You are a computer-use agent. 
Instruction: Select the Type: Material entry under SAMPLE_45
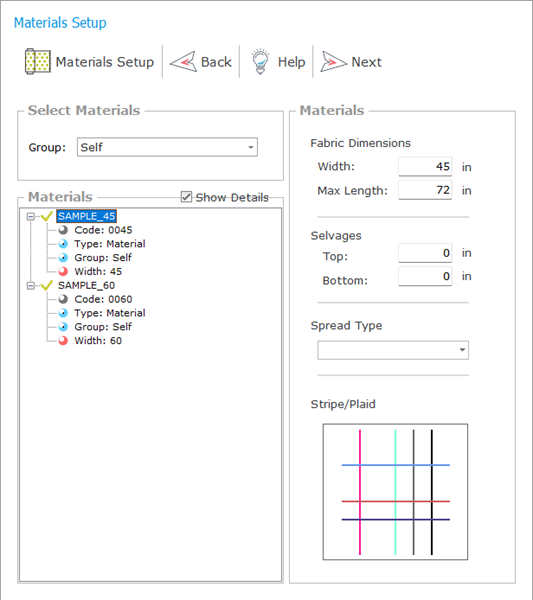pyautogui.click(x=110, y=244)
